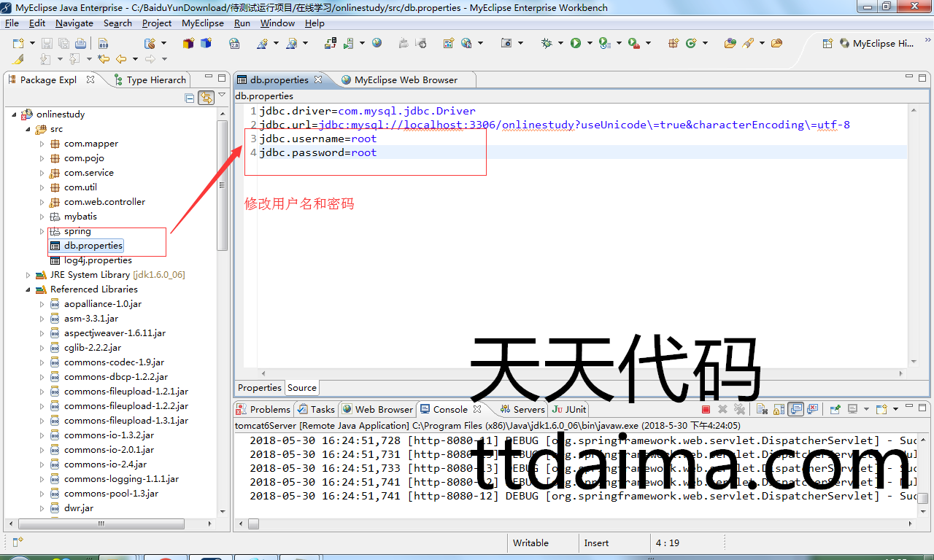Screen dimensions: 934x560
Task: Open the Run button dropdown arrow
Action: [x=589, y=43]
